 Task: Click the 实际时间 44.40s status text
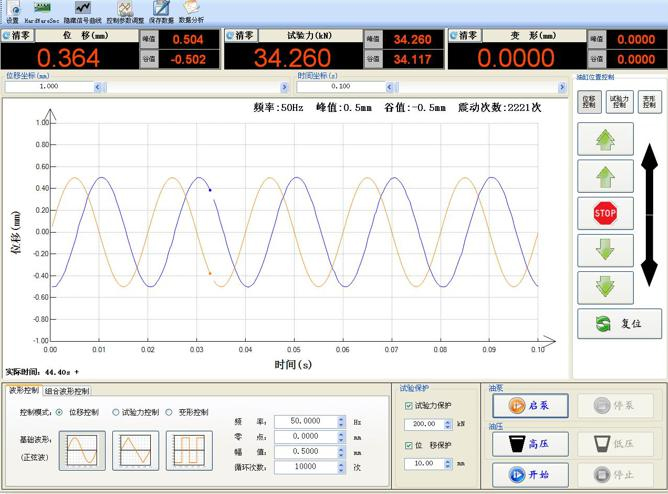(42, 372)
